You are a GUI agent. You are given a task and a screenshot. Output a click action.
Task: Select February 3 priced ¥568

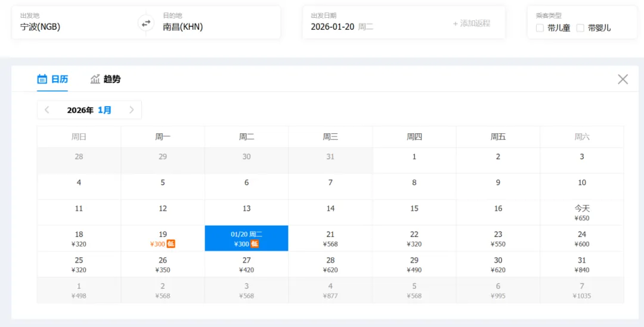tap(246, 290)
